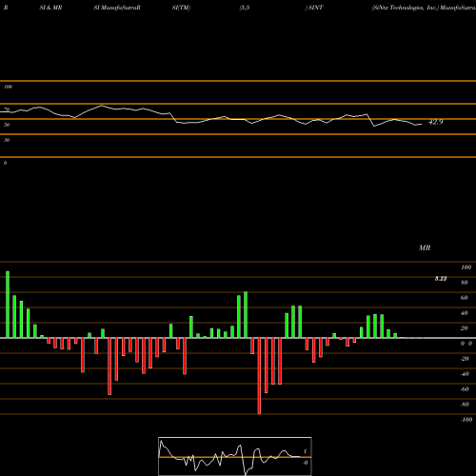476x476 pixels.
Task: Click the -100 label on MR axis
Action: click(x=466, y=420)
